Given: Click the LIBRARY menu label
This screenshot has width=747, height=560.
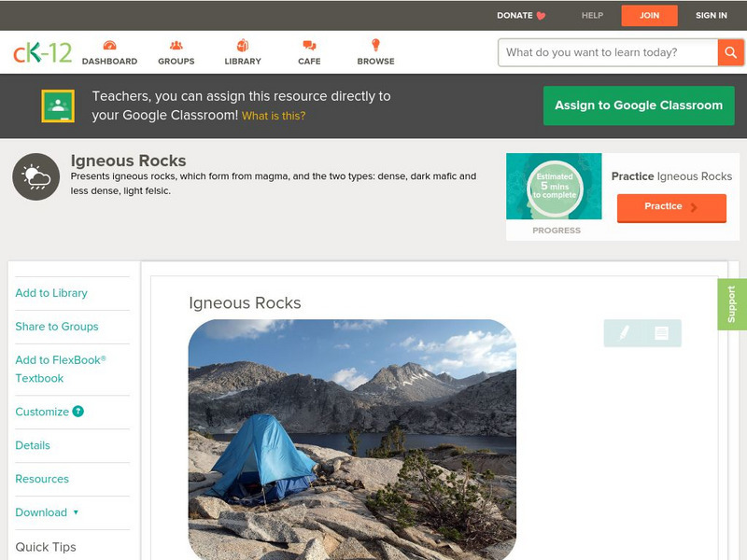Looking at the screenshot, I should (243, 62).
